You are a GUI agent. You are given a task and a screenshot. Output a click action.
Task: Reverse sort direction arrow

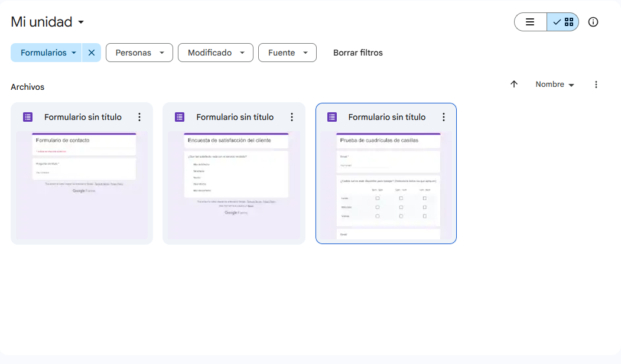tap(514, 84)
